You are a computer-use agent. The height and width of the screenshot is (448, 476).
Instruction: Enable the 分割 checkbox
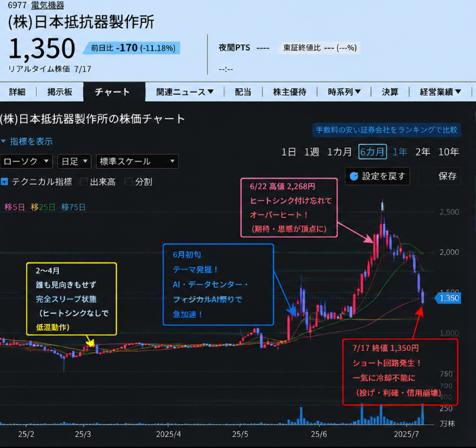tap(129, 181)
